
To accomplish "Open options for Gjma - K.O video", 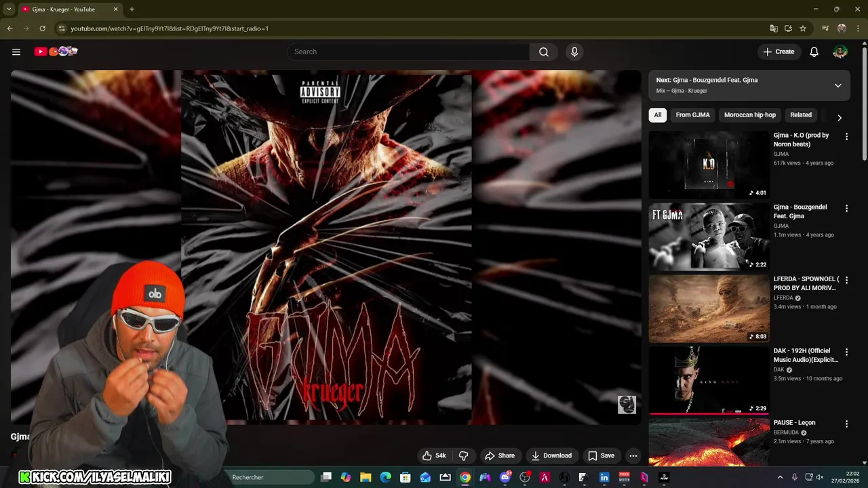I will pos(846,136).
